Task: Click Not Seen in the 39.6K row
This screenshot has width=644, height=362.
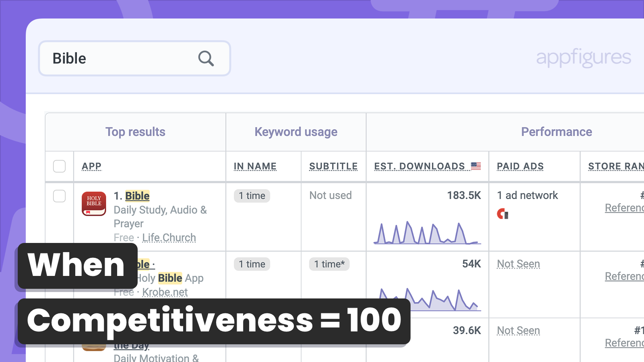Action: 518,331
